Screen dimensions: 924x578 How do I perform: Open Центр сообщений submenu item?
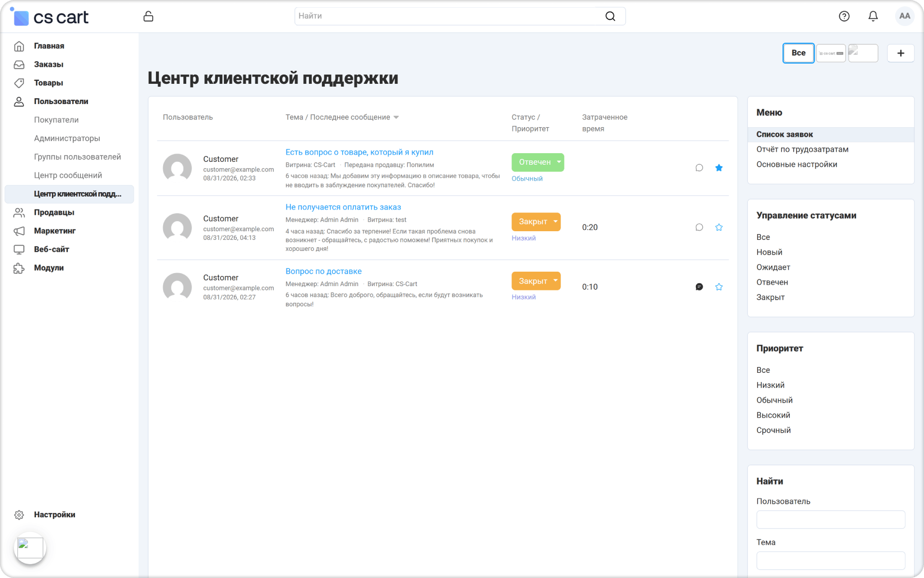68,175
